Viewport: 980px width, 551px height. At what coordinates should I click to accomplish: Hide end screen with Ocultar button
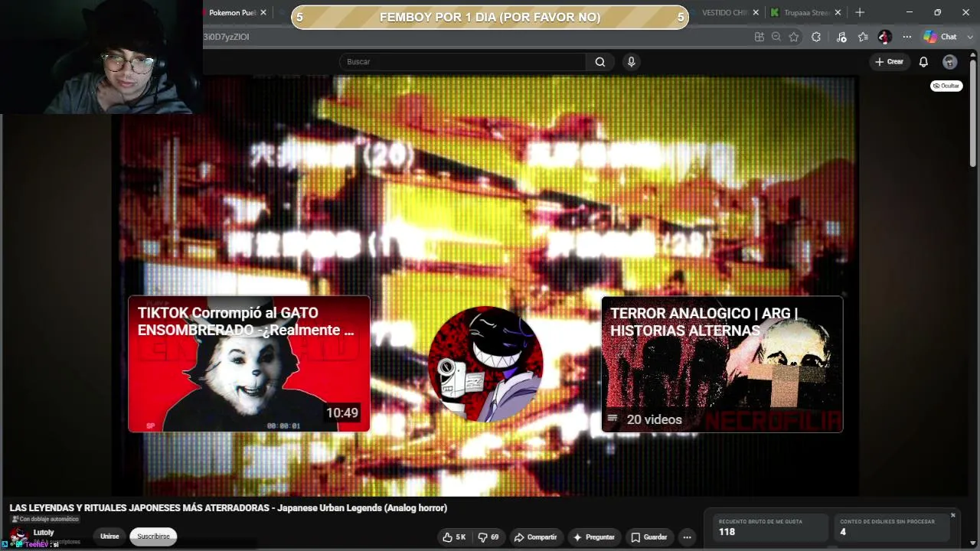click(946, 86)
